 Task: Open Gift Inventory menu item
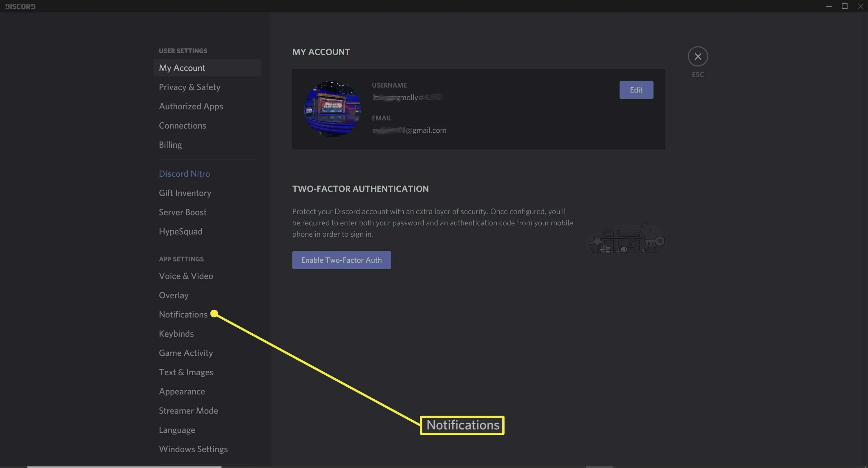coord(185,193)
